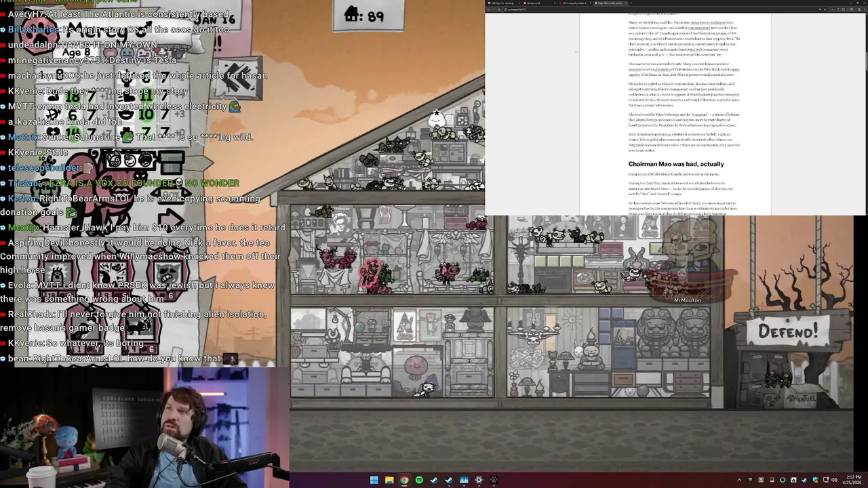Open a new browser tab with plus button
Image resolution: width=868 pixels, height=488 pixels.
pyautogui.click(x=631, y=3)
